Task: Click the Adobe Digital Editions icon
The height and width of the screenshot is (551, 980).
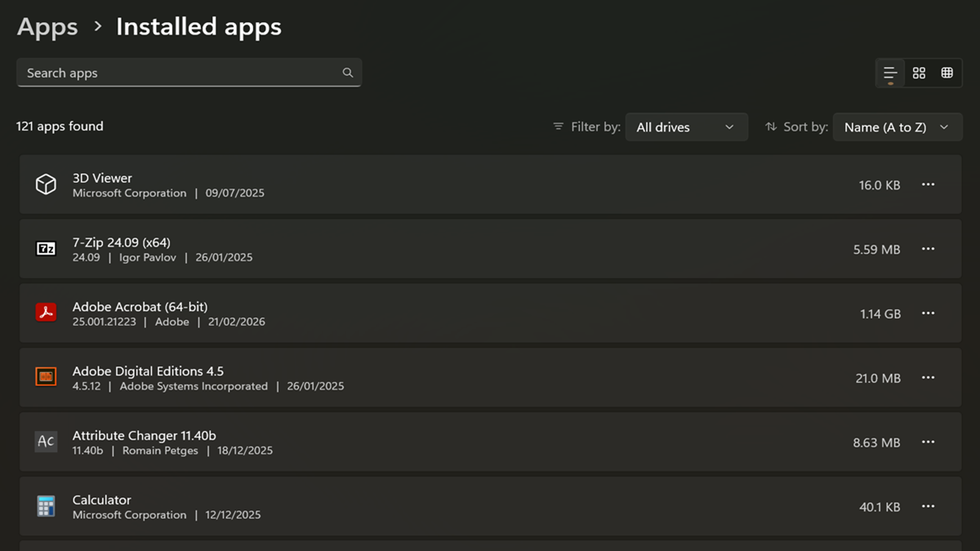Action: point(46,377)
